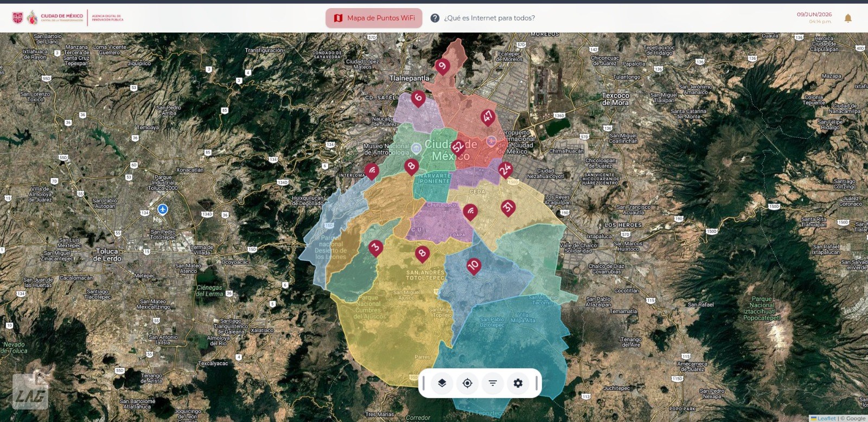Screen dimensions: 868x422
Task: Select the map marker numbered 52
Action: coord(458,147)
